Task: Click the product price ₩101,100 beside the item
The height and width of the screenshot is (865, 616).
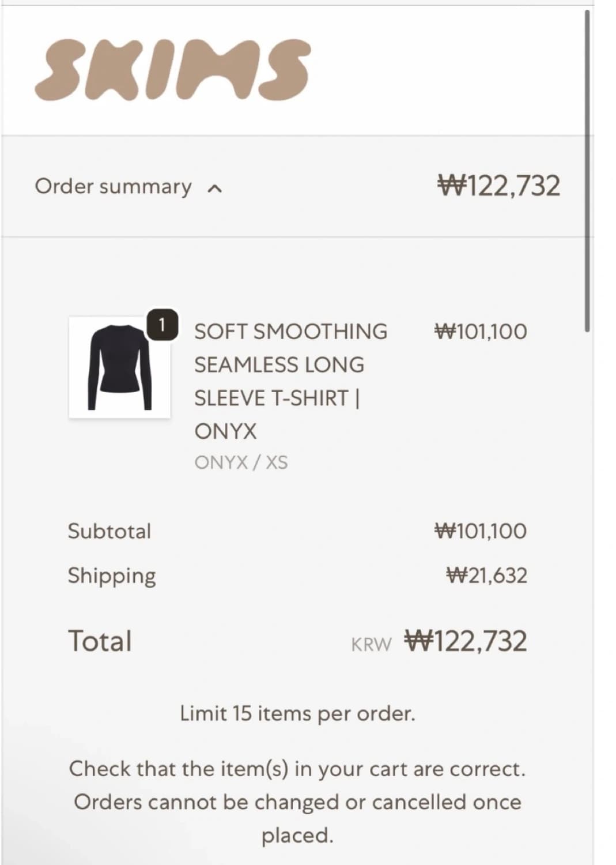Action: click(481, 332)
